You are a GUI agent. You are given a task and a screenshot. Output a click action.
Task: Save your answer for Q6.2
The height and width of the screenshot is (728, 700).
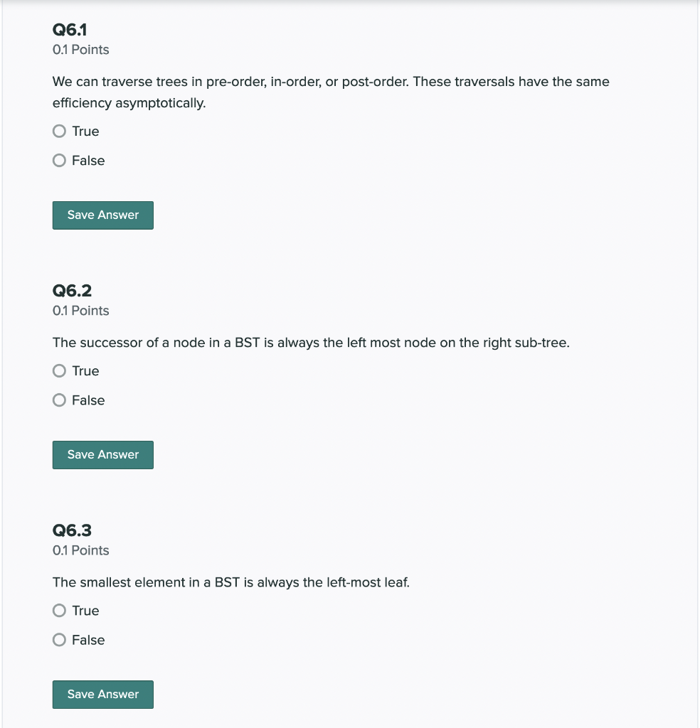pos(102,454)
